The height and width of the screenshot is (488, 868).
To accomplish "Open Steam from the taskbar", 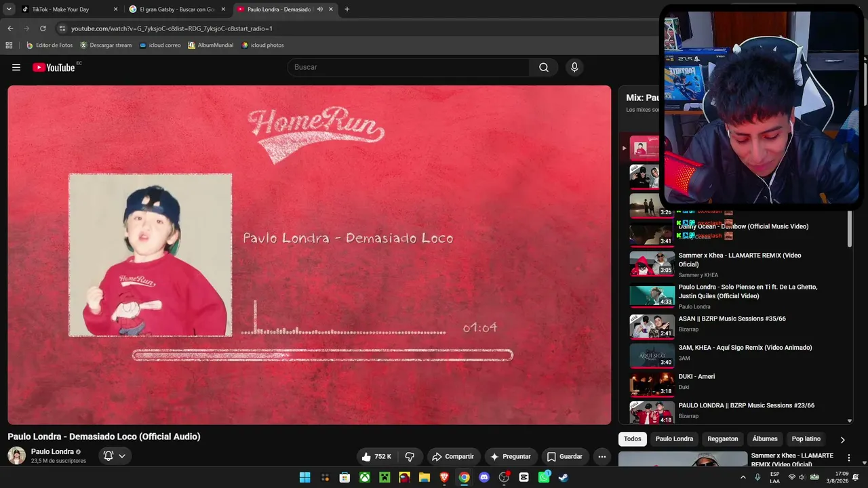I will point(564,477).
